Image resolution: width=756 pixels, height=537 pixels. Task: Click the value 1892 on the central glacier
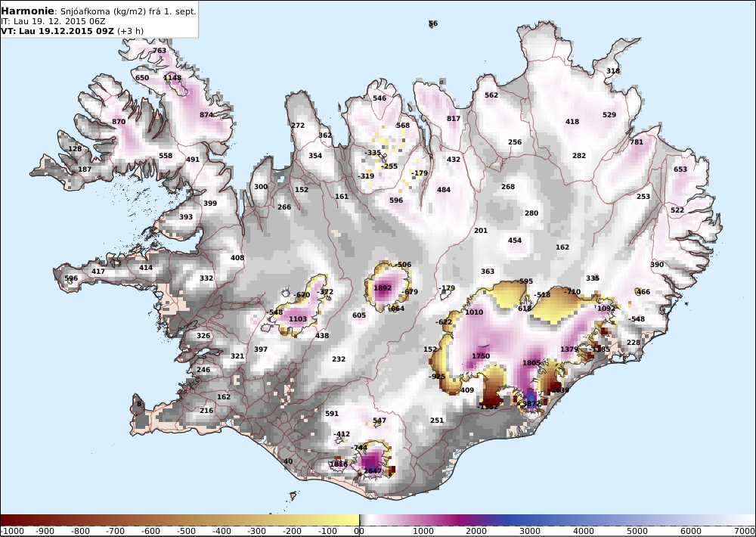383,288
